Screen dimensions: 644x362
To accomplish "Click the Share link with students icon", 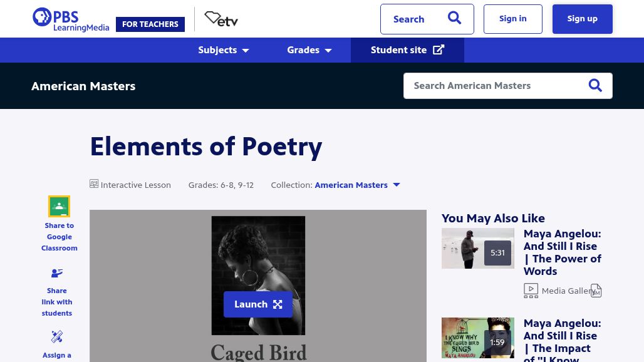I will [x=57, y=273].
